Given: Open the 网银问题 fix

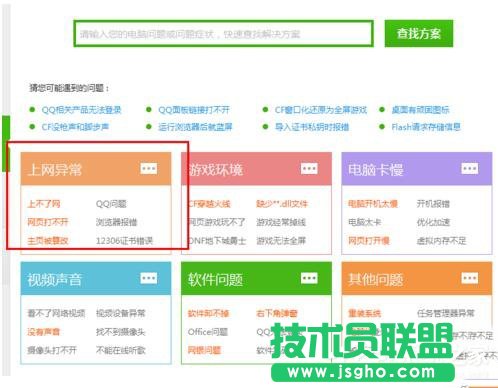Looking at the screenshot, I should [204, 350].
